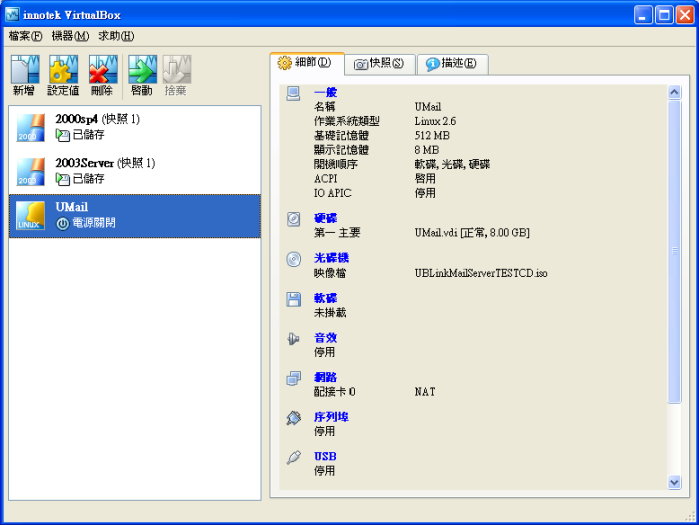
Task: Click the 光碟機 CD-ROM disc icon
Action: (x=294, y=258)
